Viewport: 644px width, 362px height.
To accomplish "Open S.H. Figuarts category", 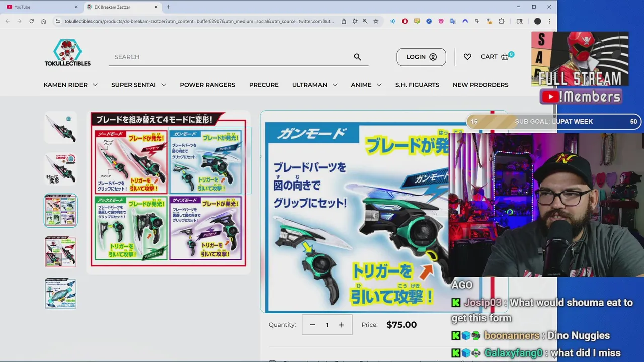I will [417, 85].
